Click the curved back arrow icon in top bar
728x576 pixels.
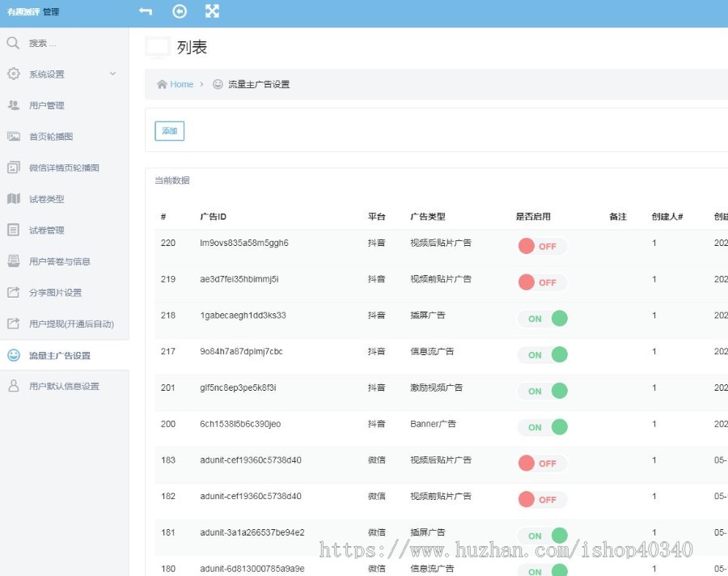click(146, 11)
